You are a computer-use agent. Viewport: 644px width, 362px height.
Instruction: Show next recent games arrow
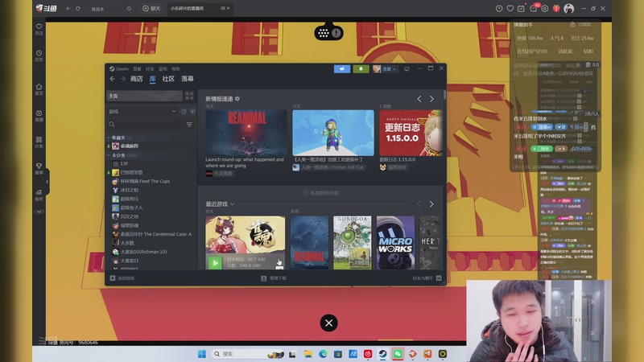click(x=431, y=204)
